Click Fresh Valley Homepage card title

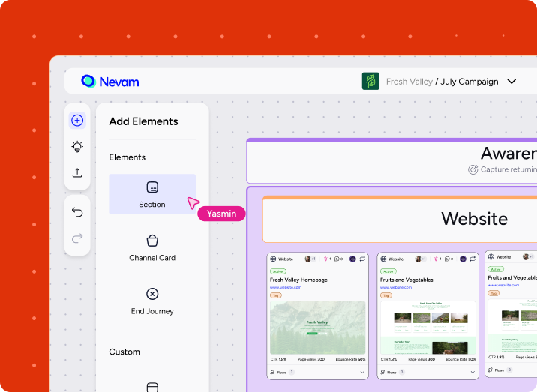(298, 280)
